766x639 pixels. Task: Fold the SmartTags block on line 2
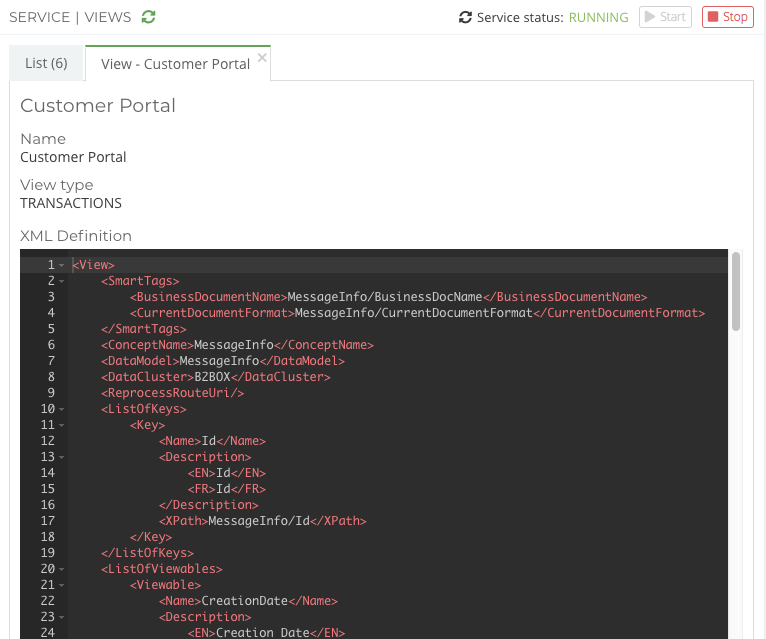click(62, 281)
